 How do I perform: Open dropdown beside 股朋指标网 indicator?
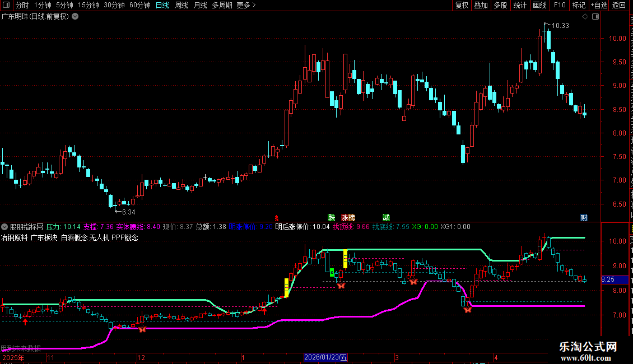pos(4,227)
